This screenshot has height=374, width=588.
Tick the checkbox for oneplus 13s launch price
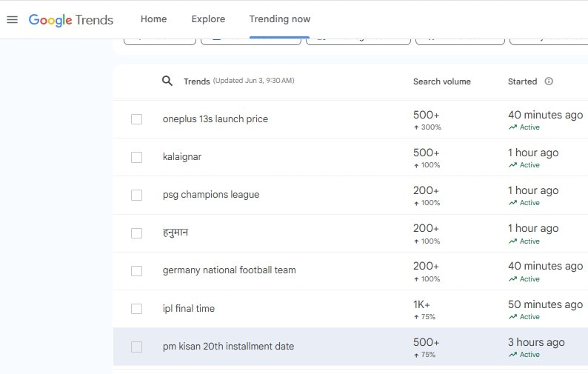(136, 119)
